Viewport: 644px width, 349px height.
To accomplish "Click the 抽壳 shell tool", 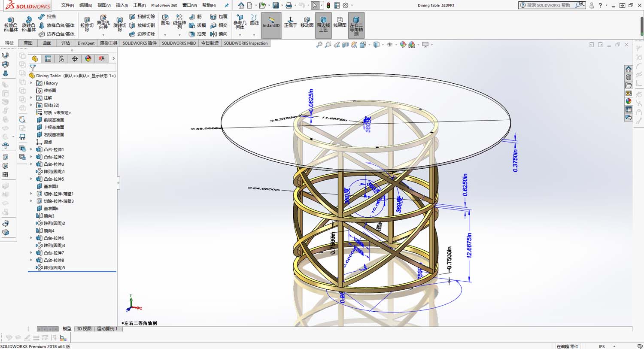I will click(x=197, y=34).
